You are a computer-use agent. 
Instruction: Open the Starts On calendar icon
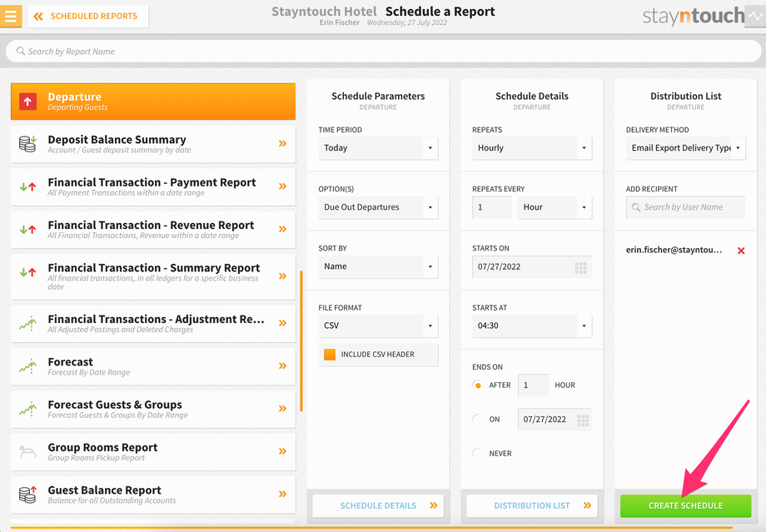tap(581, 268)
